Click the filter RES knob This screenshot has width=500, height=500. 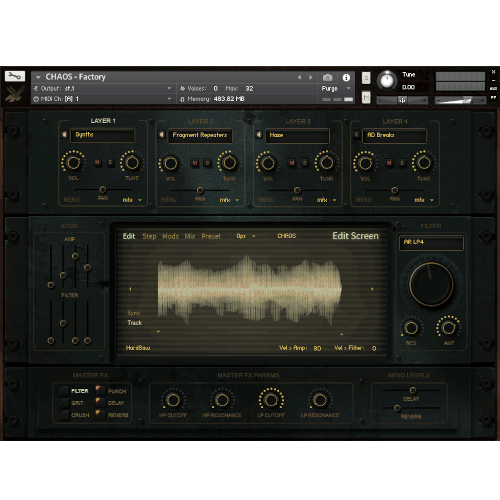(x=411, y=328)
